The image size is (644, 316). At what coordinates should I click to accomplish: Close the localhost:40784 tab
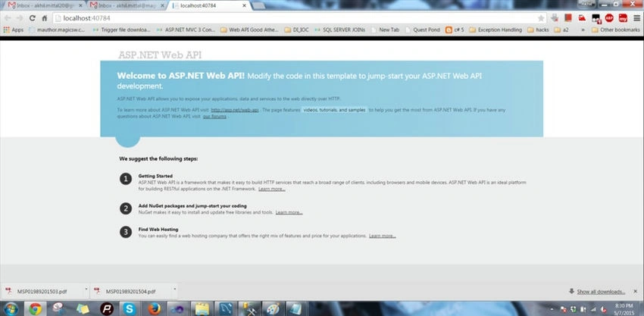coord(245,6)
